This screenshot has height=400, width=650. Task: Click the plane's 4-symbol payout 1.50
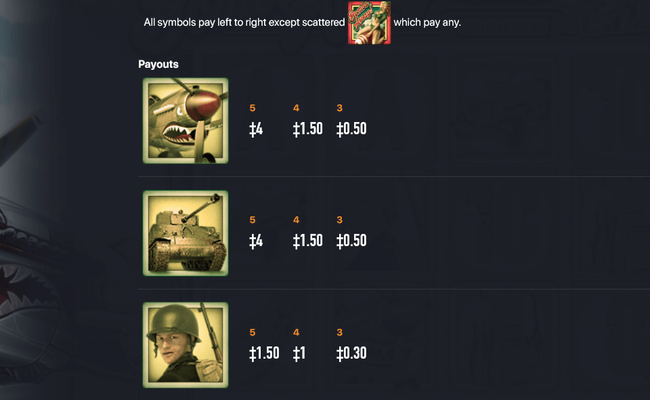click(308, 129)
